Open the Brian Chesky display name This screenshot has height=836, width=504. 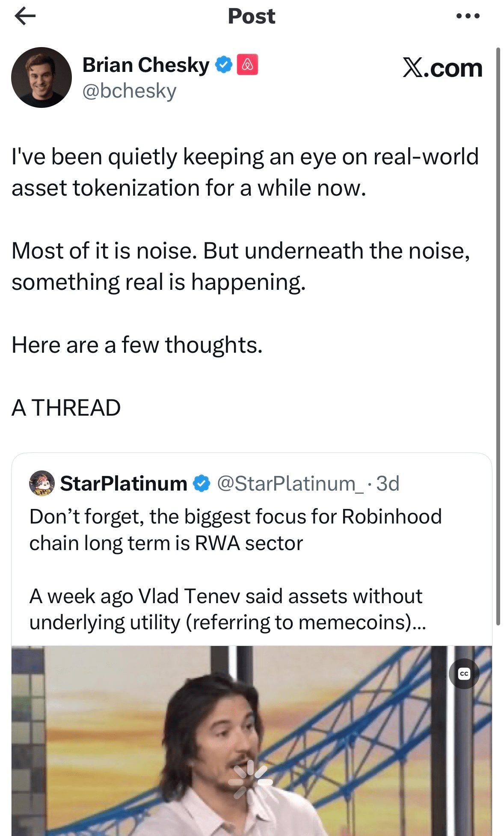(145, 65)
